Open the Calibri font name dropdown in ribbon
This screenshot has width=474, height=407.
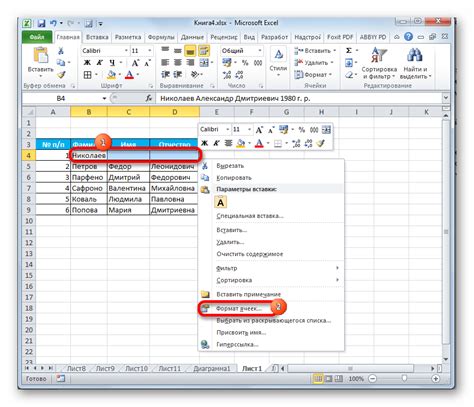click(126, 51)
